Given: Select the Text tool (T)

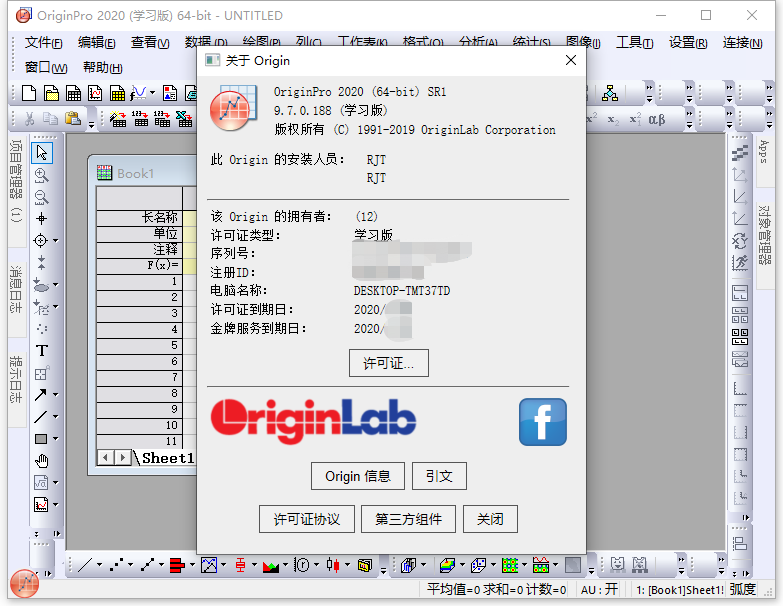Looking at the screenshot, I should (x=41, y=351).
